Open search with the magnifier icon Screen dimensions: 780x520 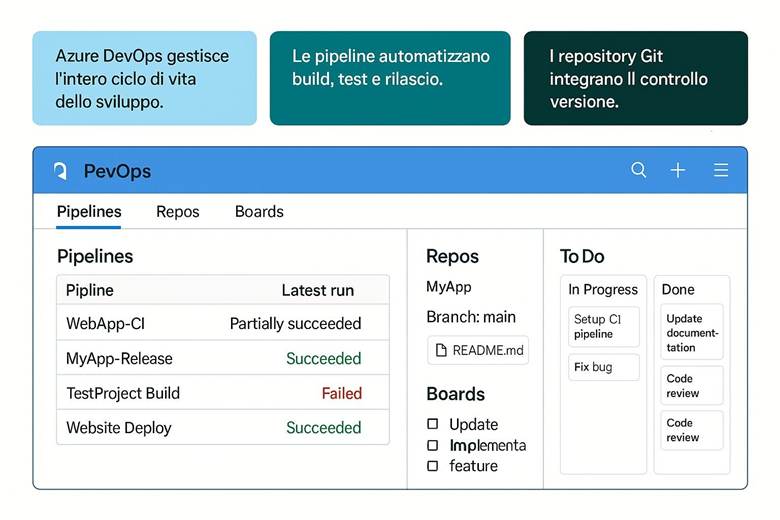[639, 170]
